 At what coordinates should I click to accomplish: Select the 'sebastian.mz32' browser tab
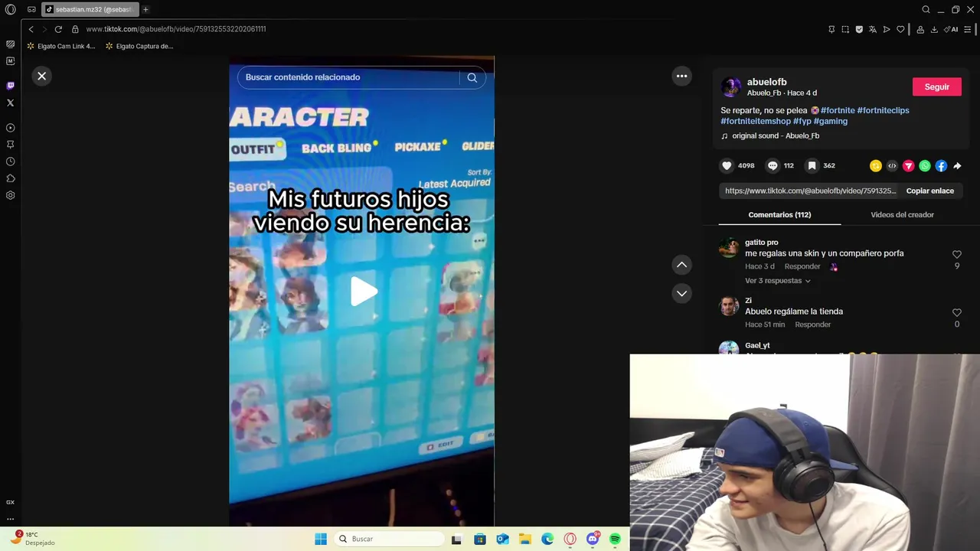click(x=90, y=9)
